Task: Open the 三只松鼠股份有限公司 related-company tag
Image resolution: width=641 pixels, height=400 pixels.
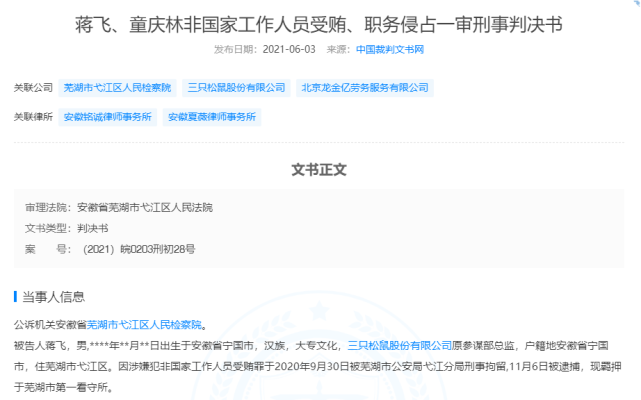Action: pos(236,88)
